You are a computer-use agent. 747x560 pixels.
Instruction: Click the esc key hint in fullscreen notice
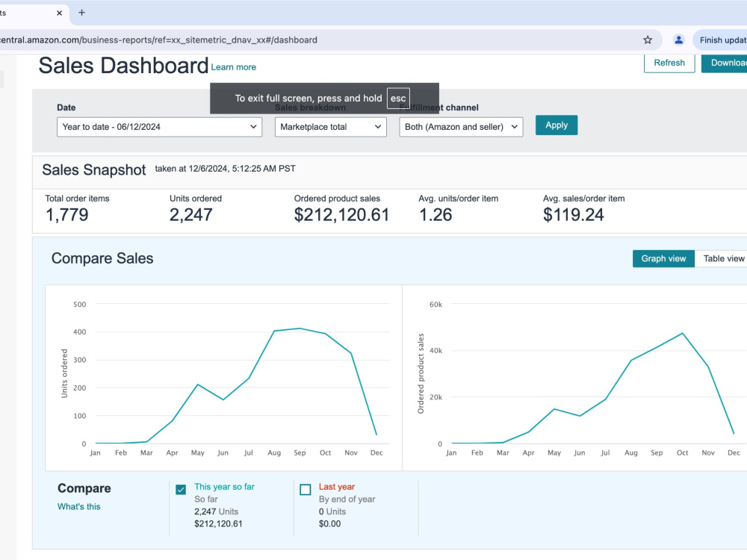click(398, 99)
